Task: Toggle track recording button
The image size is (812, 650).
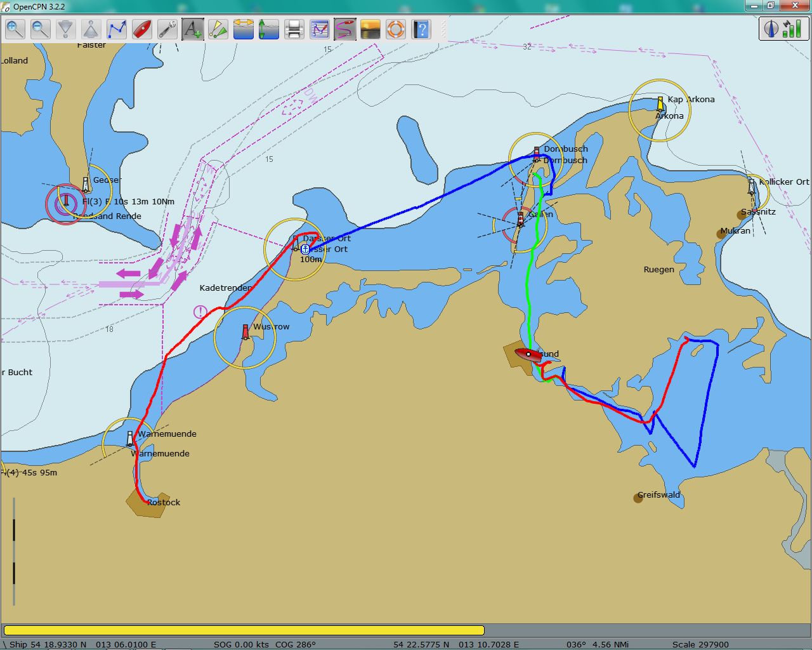Action: click(345, 29)
